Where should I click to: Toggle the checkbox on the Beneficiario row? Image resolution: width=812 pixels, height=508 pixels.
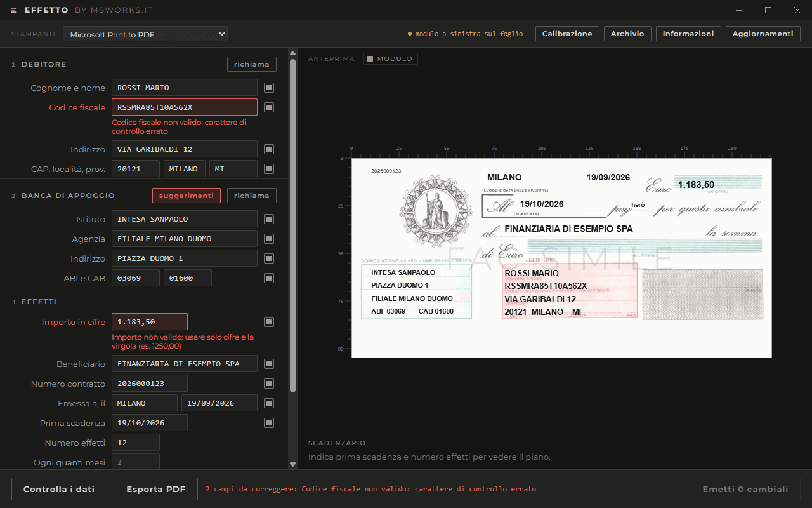(269, 364)
